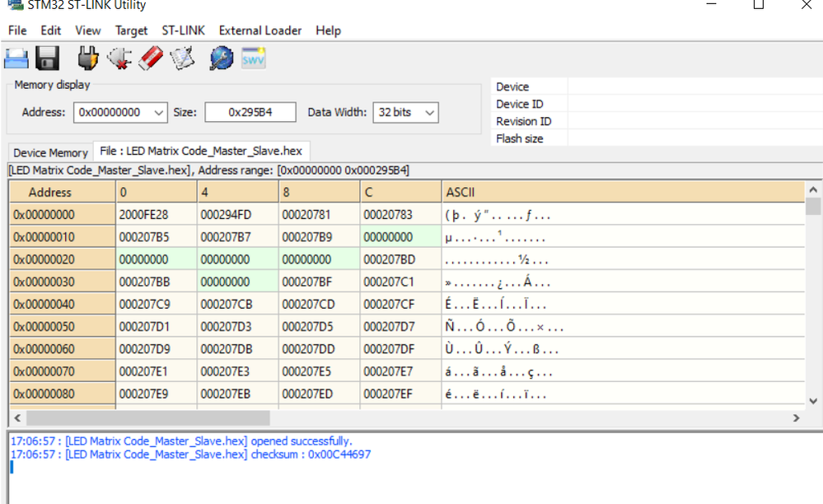Image resolution: width=823 pixels, height=504 pixels.
Task: Open the Data Width dropdown
Action: click(x=428, y=112)
